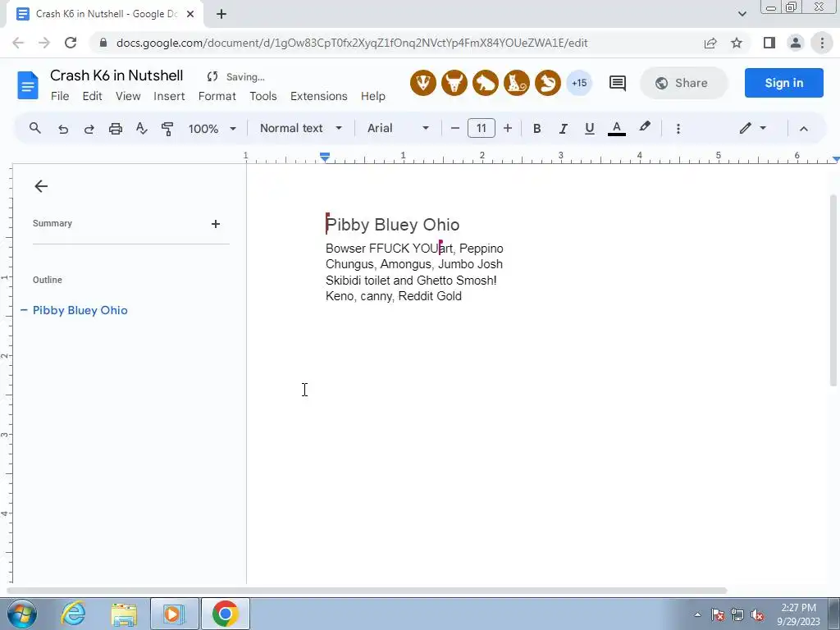Open the Insert menu
Image resolution: width=840 pixels, height=630 pixels.
point(169,96)
